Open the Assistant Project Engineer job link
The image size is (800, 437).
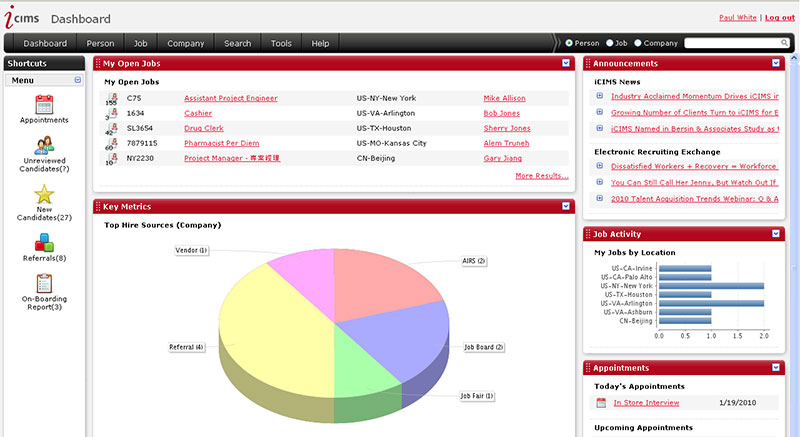230,98
